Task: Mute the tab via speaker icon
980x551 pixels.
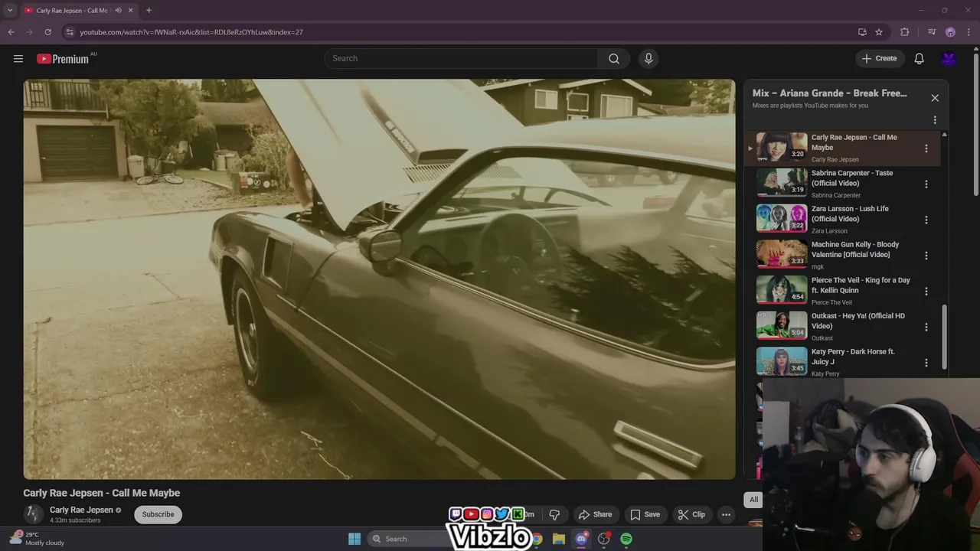Action: tap(118, 11)
